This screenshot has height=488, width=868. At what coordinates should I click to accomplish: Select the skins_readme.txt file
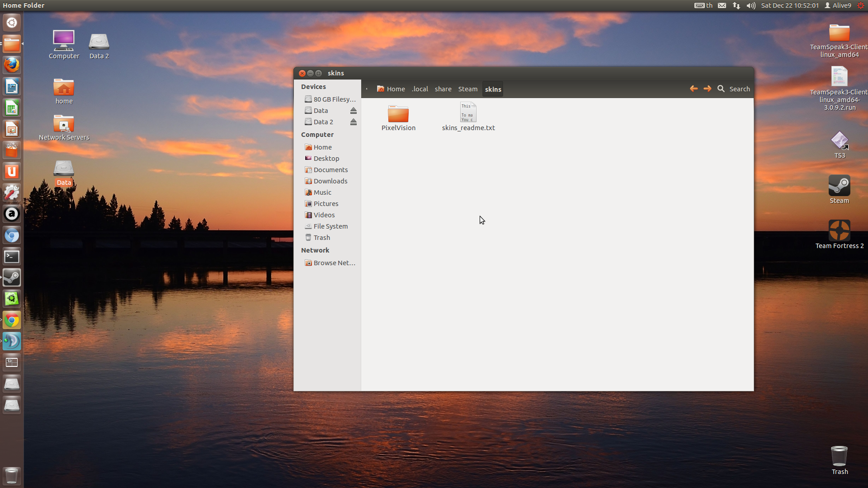468,113
